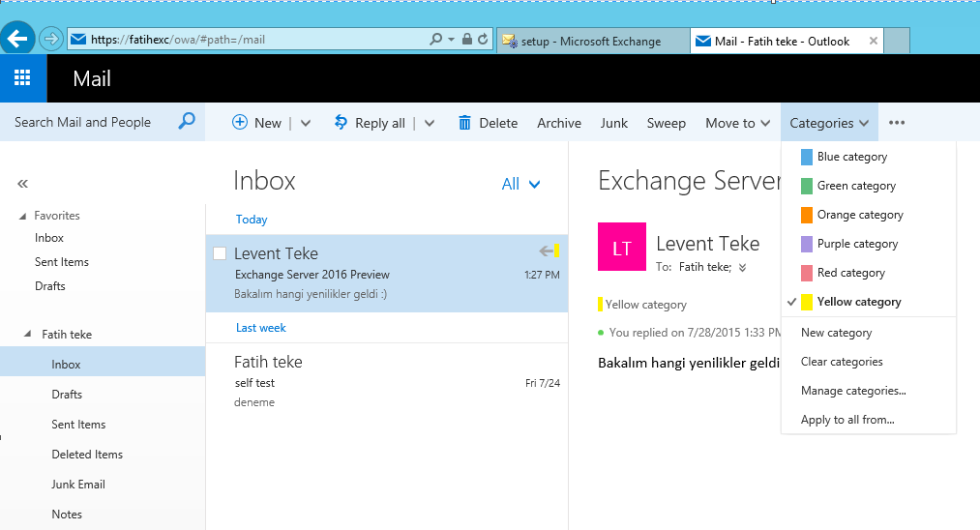
Task: Click the New mail plus icon
Action: pyautogui.click(x=240, y=123)
